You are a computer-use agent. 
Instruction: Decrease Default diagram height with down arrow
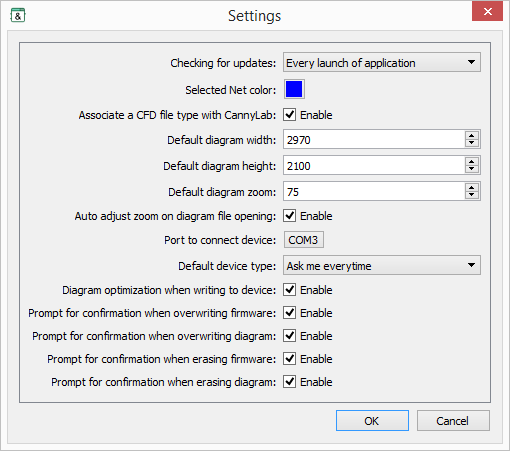[x=472, y=169]
